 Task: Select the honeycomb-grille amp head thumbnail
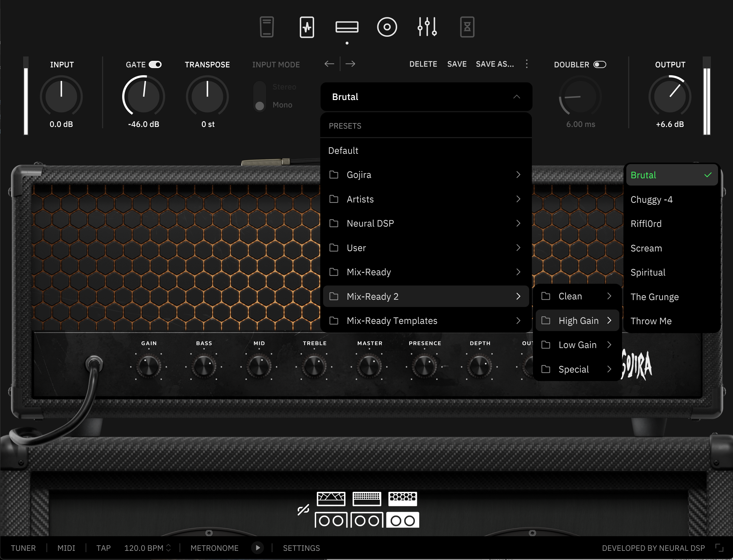403,498
